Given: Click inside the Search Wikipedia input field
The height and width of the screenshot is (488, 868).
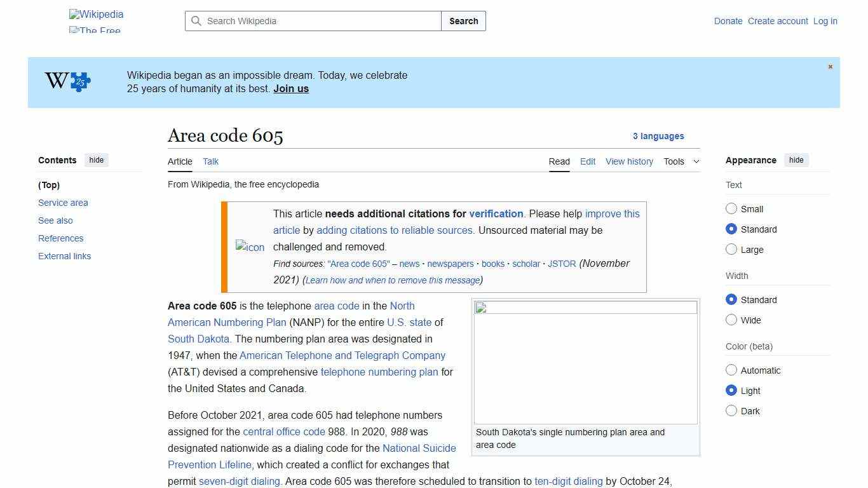Looking at the screenshot, I should pyautogui.click(x=311, y=21).
